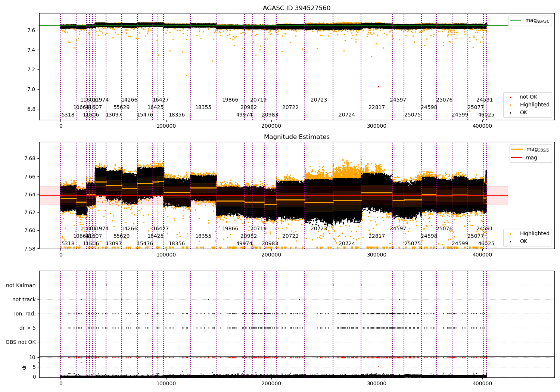The width and height of the screenshot is (560, 392).
Task: Click the 'not track' axis label
Action: pyautogui.click(x=24, y=299)
